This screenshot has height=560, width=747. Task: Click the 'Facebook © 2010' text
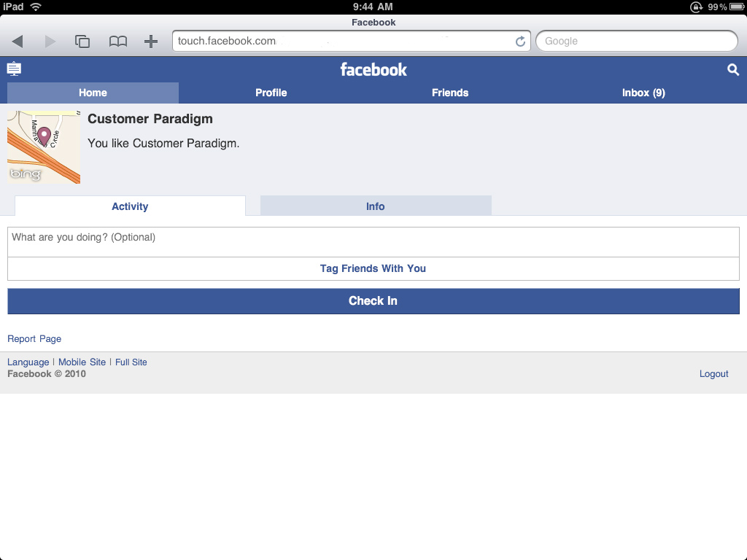click(47, 374)
